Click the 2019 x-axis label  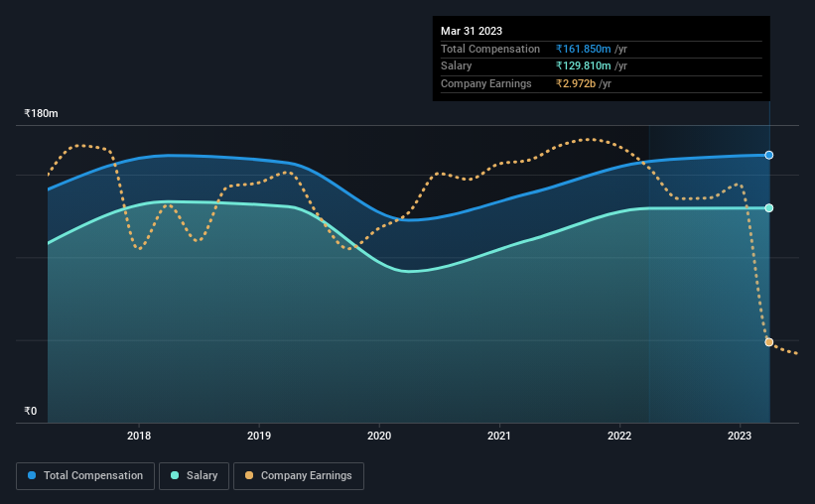(x=259, y=436)
